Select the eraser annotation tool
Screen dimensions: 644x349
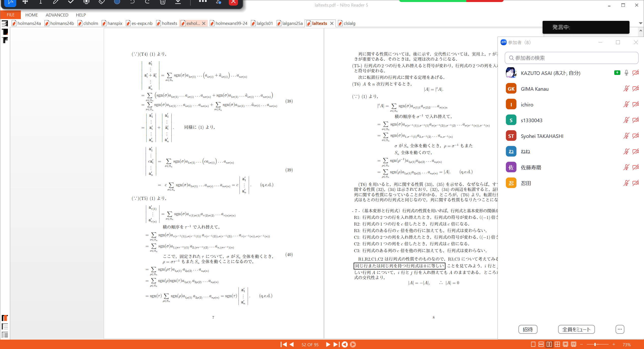(x=102, y=2)
